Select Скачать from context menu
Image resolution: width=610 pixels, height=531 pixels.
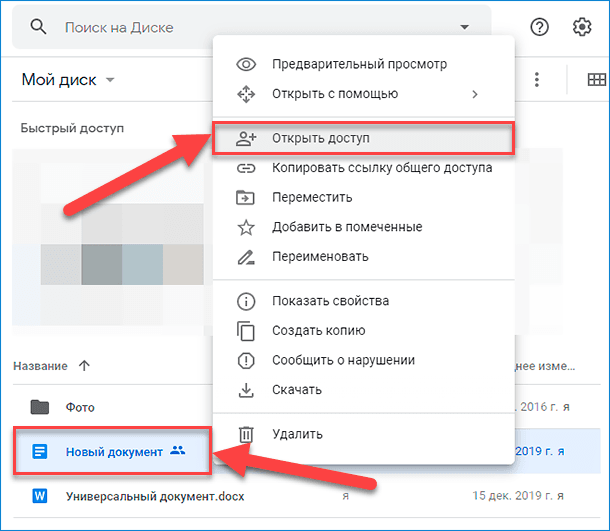pyautogui.click(x=363, y=390)
